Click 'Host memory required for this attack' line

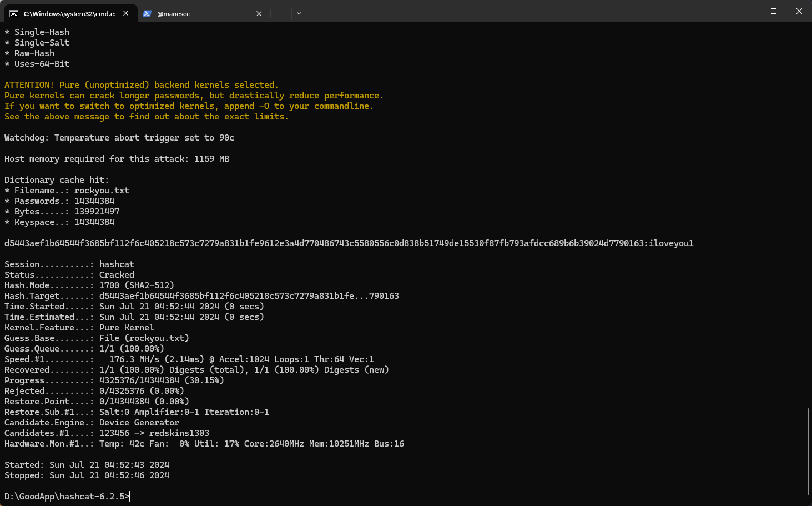pos(117,159)
